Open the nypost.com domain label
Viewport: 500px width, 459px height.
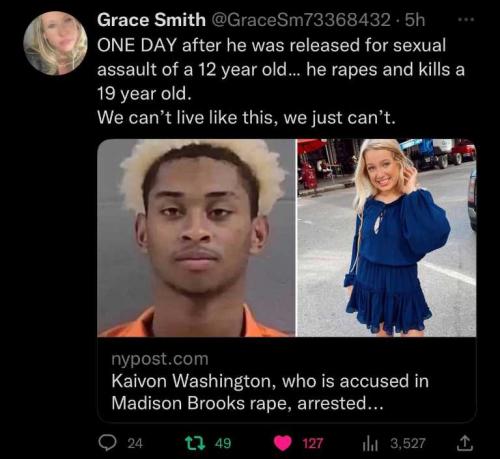pyautogui.click(x=160, y=359)
